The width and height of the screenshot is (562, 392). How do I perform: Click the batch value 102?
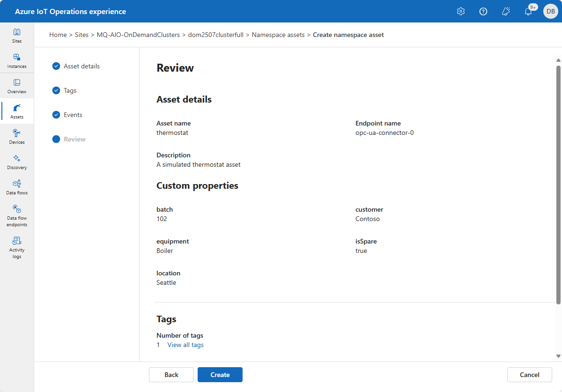[162, 219]
